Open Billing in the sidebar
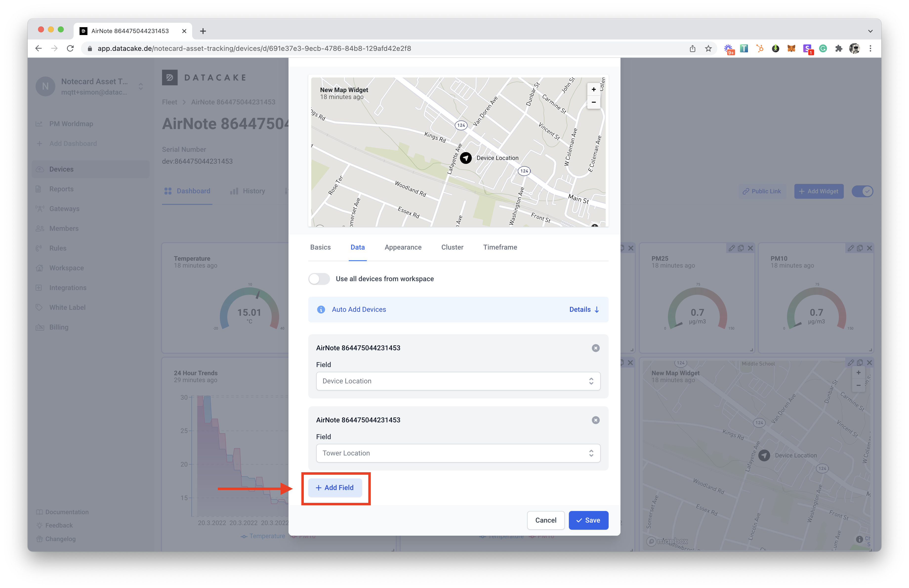This screenshot has height=588, width=909. pos(59,327)
